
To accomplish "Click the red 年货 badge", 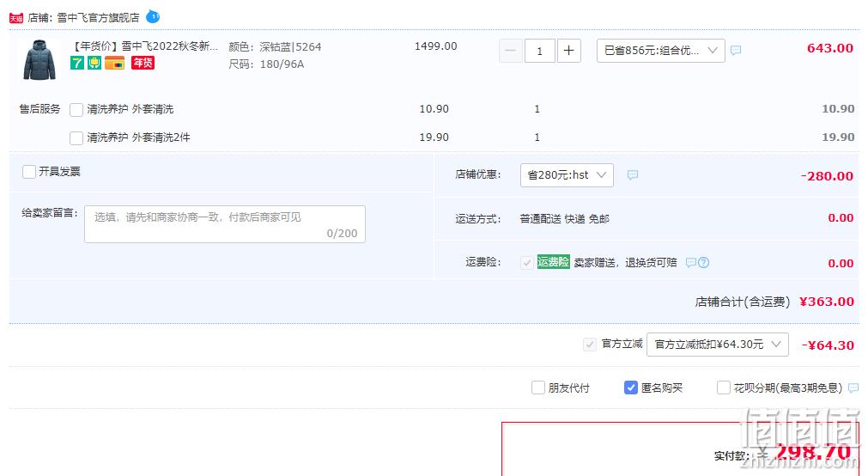I will (143, 63).
